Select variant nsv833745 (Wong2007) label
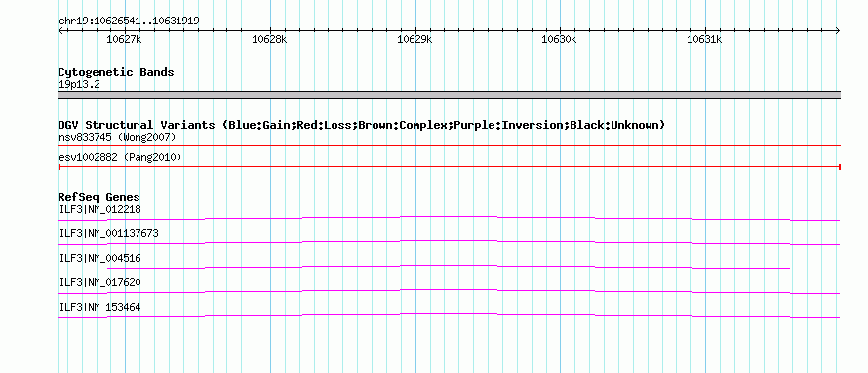 [117, 137]
